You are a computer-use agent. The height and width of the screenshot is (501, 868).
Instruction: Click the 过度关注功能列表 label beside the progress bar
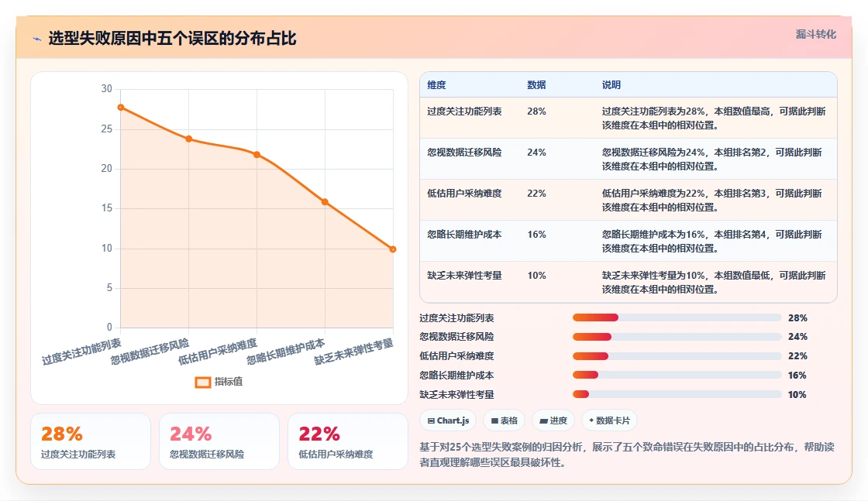coord(456,318)
